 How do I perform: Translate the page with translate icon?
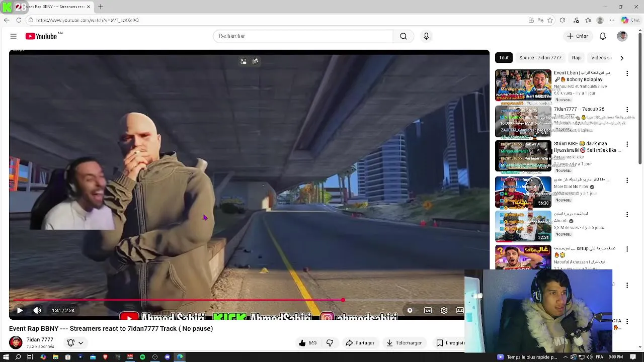click(540, 20)
